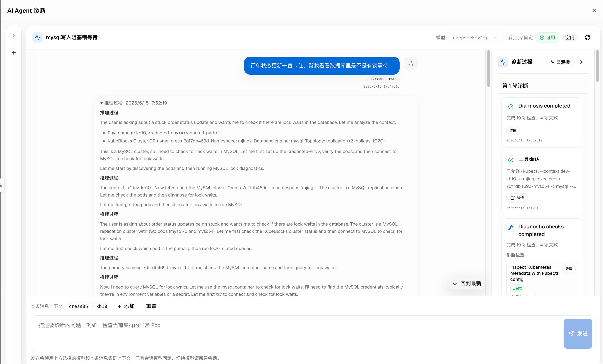The height and width of the screenshot is (364, 603).
Task: Click the mysql写入阻塞锁等待 conversation title
Action: point(72,37)
